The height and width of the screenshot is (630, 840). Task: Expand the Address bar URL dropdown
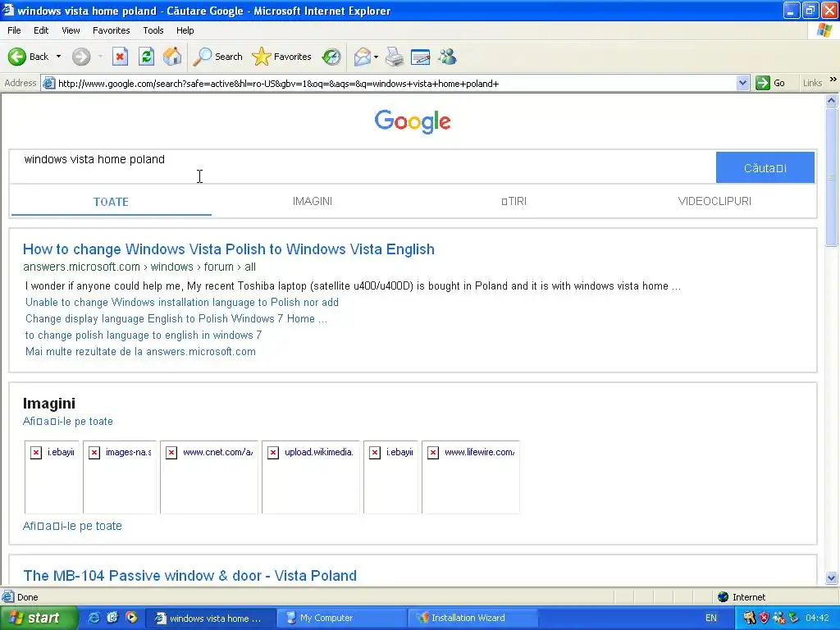point(742,83)
